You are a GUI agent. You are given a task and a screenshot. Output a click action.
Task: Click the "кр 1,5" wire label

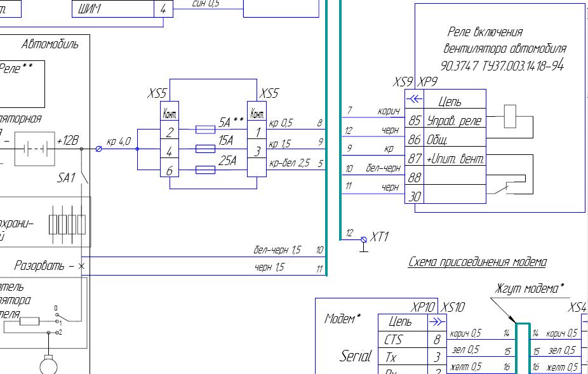(x=280, y=144)
